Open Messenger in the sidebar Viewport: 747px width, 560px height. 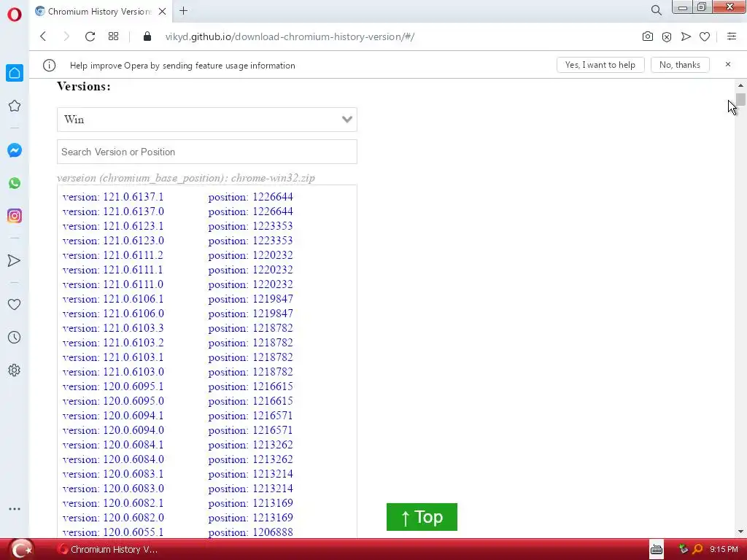coord(15,150)
